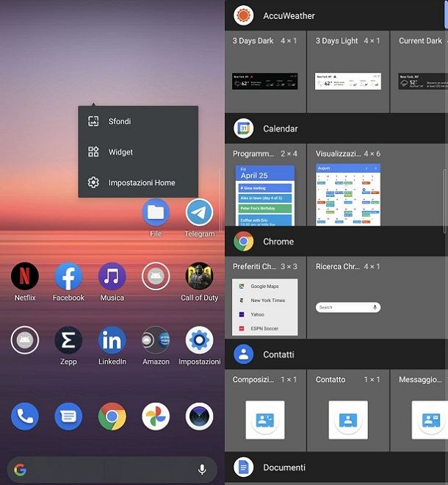Select the 3 Days Light weather widget
Viewport: 448px width, 485px height.
coord(348,72)
